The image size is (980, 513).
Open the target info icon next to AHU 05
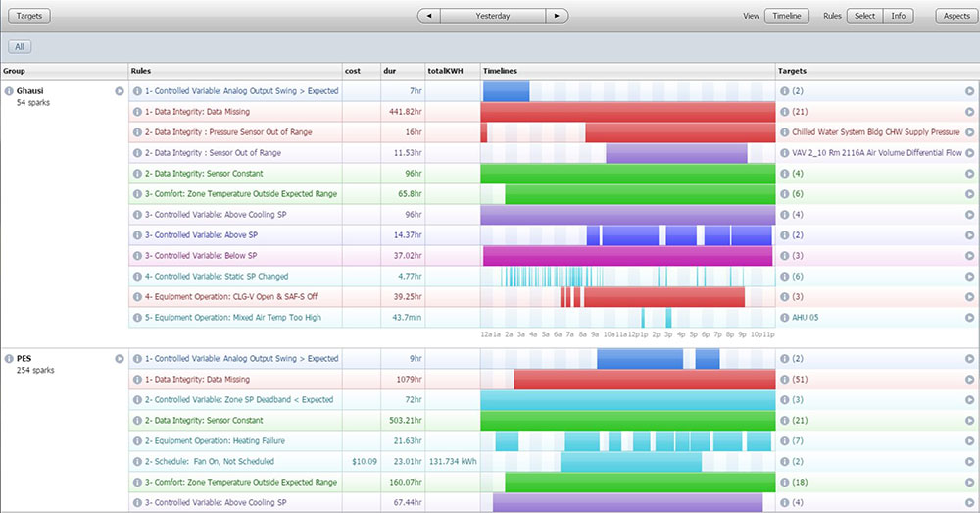tap(785, 317)
